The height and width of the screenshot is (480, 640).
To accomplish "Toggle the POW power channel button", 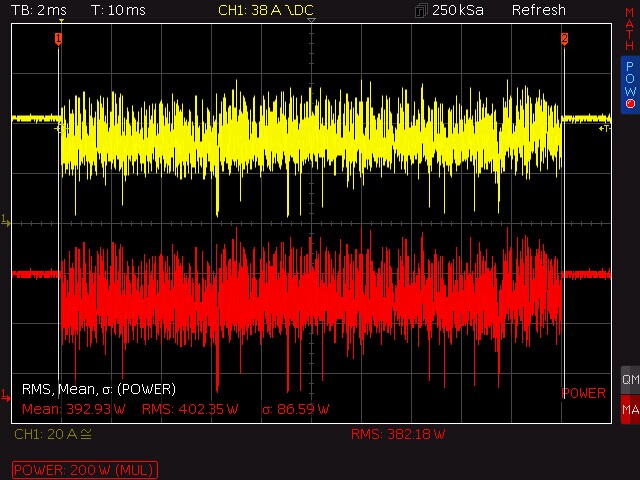I will (629, 83).
